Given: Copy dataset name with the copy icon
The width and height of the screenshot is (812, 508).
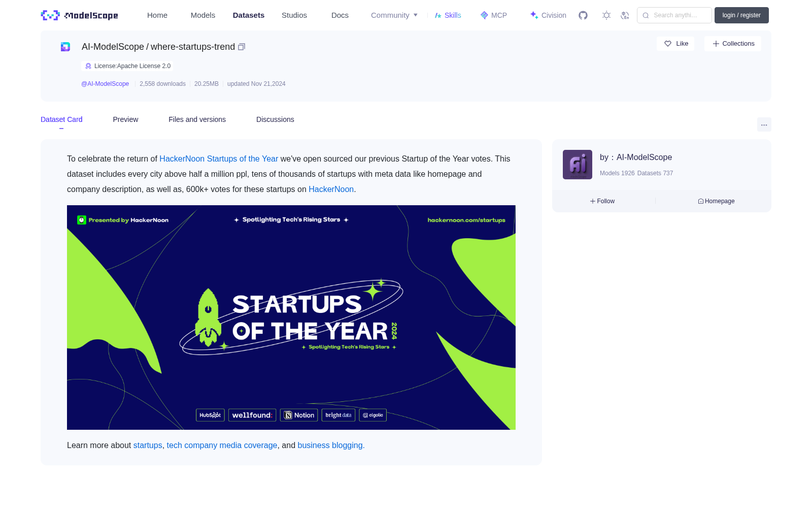Looking at the screenshot, I should pyautogui.click(x=242, y=47).
